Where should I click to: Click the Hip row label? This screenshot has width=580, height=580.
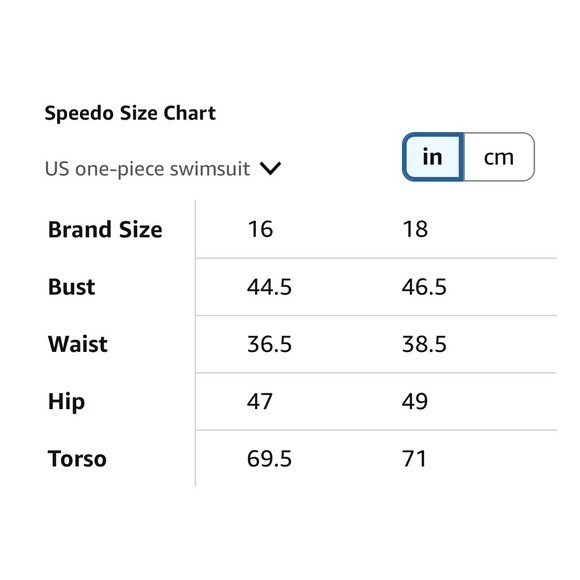point(66,402)
